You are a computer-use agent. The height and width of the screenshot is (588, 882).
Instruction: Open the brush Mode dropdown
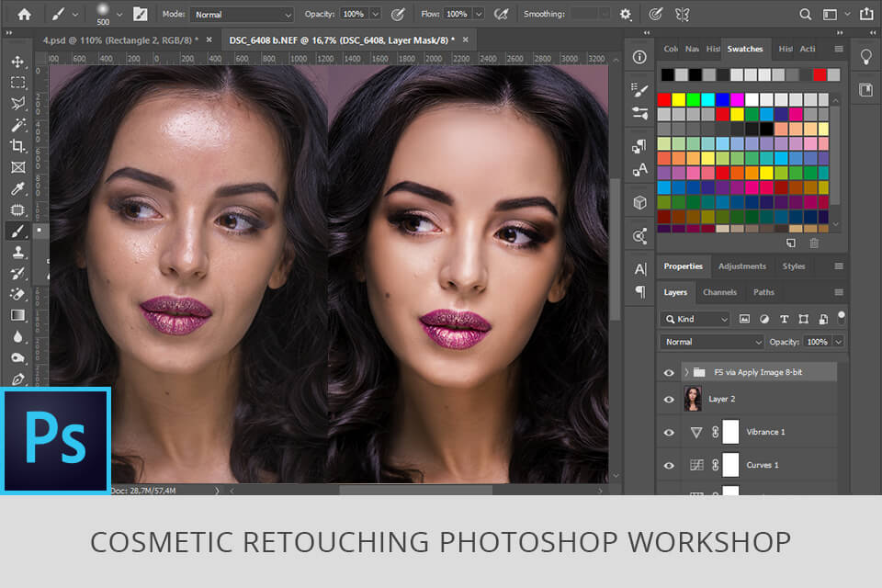click(243, 15)
